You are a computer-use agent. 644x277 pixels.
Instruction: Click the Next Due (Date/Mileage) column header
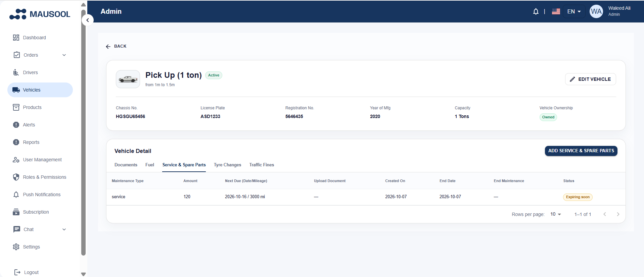(x=246, y=181)
